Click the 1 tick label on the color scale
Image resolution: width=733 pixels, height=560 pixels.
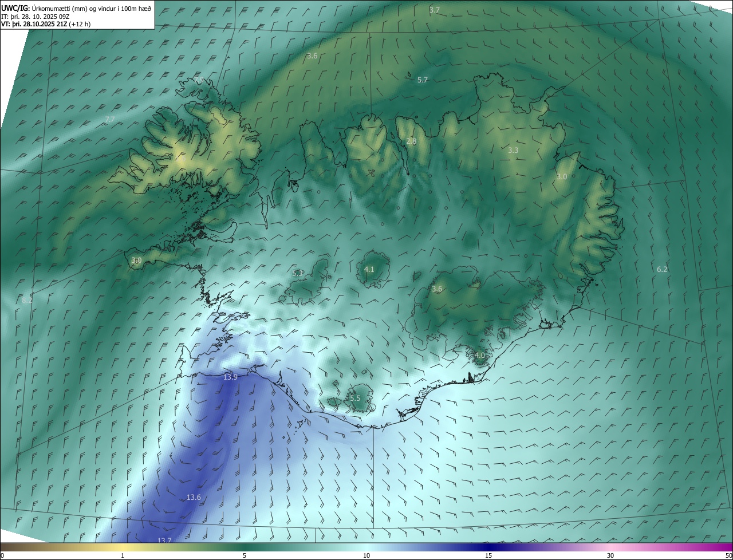pos(123,555)
